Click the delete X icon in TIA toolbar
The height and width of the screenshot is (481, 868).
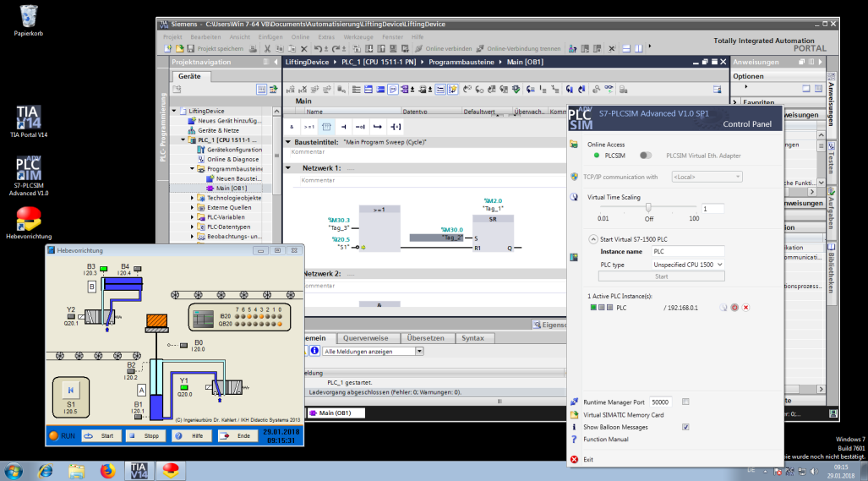coord(304,49)
